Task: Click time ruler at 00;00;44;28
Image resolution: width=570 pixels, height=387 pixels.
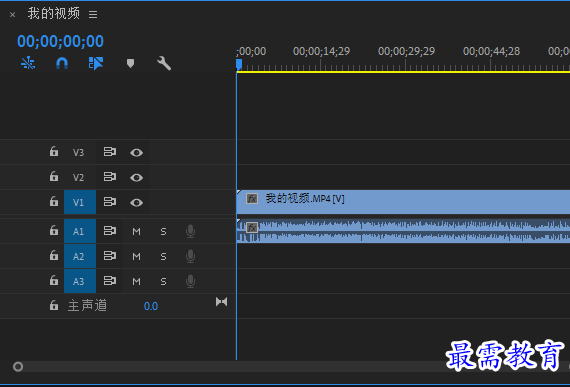Action: click(x=491, y=51)
